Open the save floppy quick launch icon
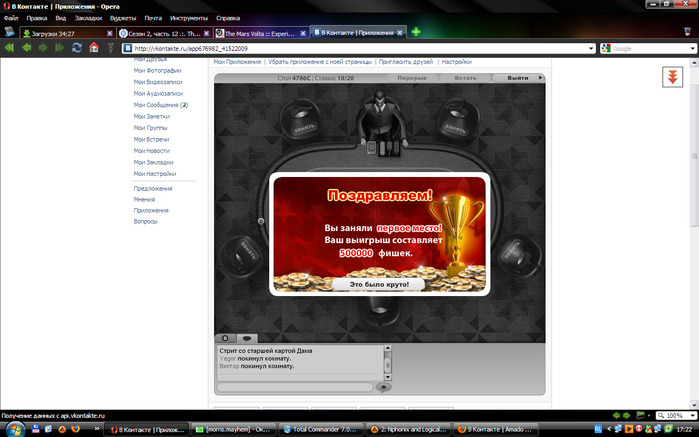Image resolution: width=699 pixels, height=437 pixels. [36, 429]
